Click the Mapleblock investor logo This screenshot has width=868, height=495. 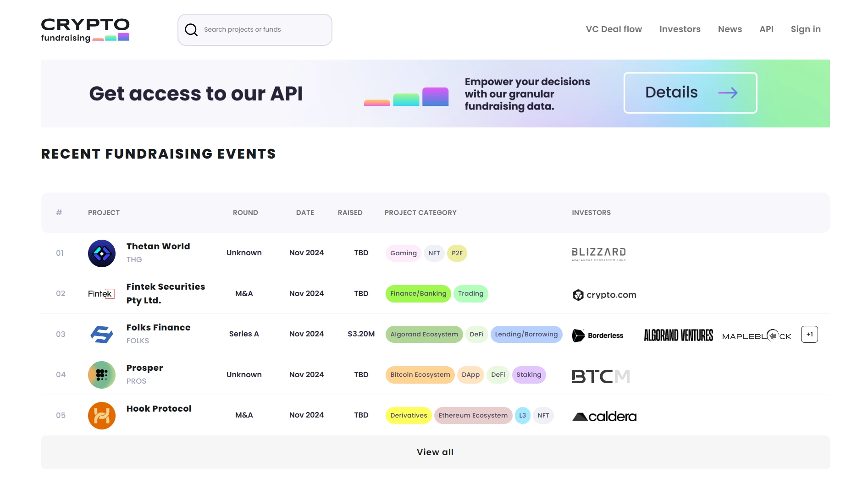coord(757,336)
